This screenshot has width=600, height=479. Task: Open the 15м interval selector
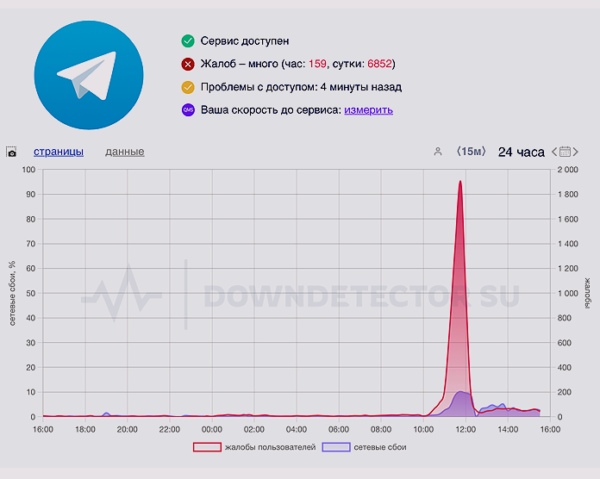[x=471, y=152]
